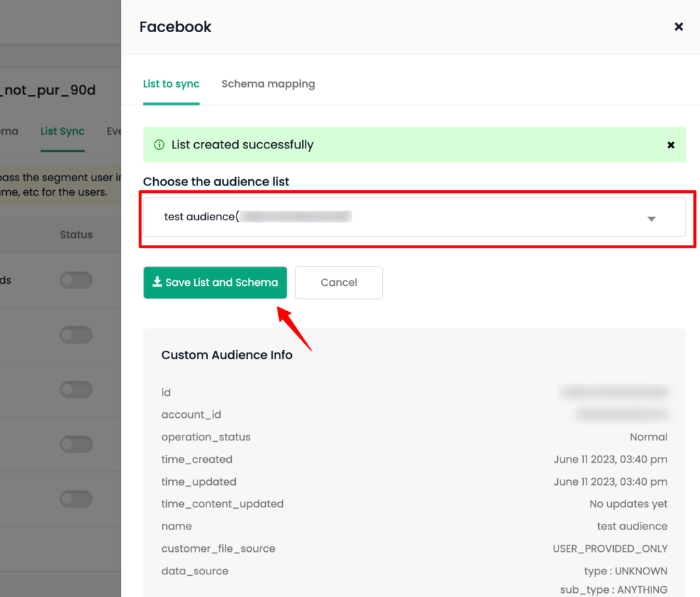
Task: Click the 'No updates yet' value
Action: coord(628,504)
